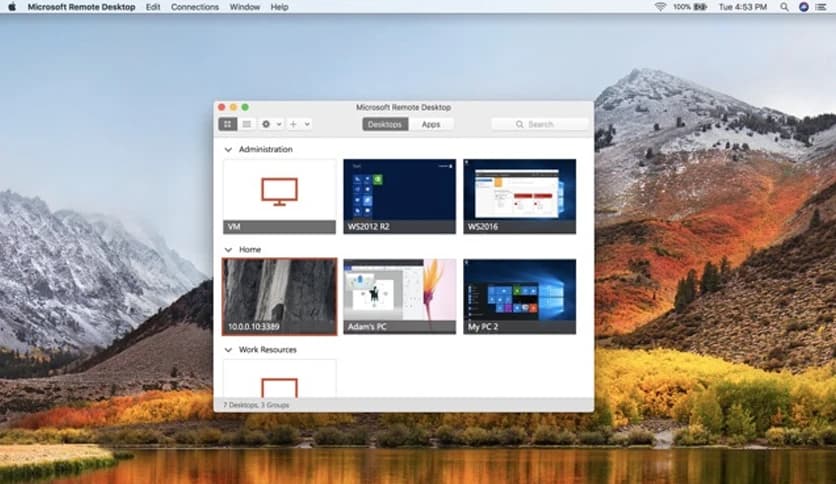Screen dimensions: 836x484
Task: Select the Desktops tab
Action: tap(385, 124)
